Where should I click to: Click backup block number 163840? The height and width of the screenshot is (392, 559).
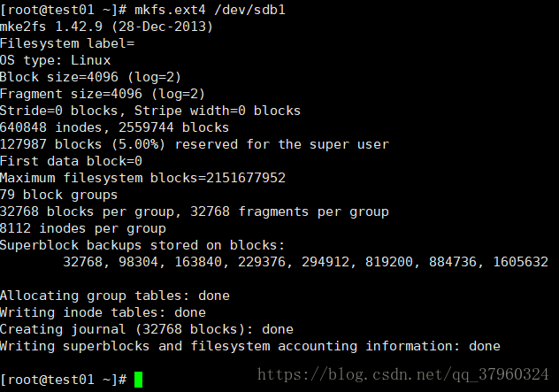[x=198, y=262]
